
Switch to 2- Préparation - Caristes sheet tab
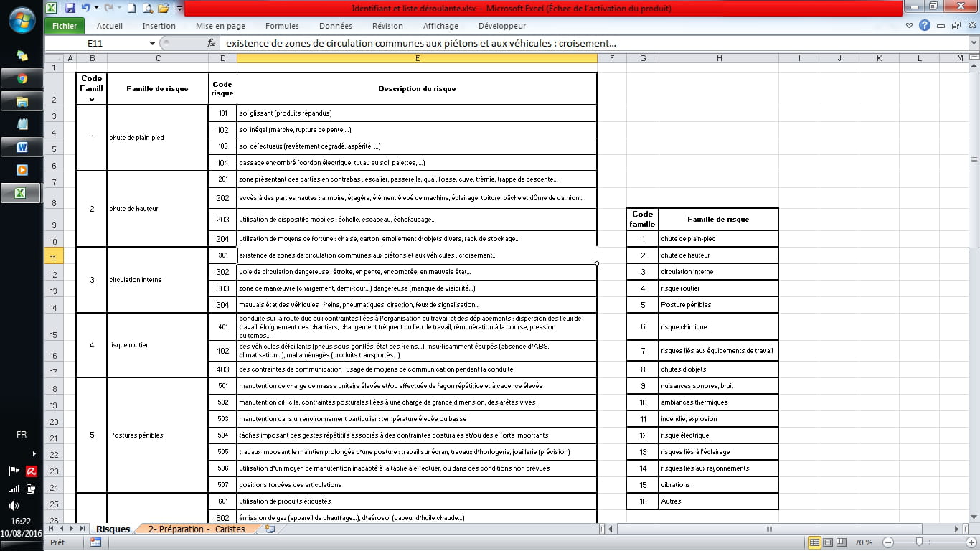point(197,529)
